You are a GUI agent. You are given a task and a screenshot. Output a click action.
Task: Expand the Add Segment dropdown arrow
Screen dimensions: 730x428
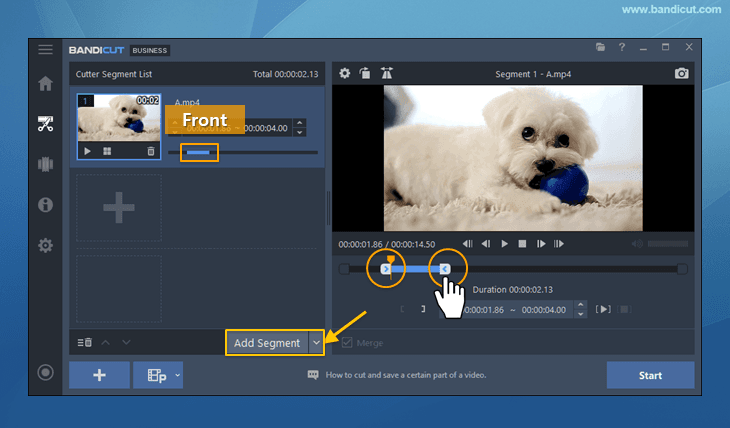316,343
